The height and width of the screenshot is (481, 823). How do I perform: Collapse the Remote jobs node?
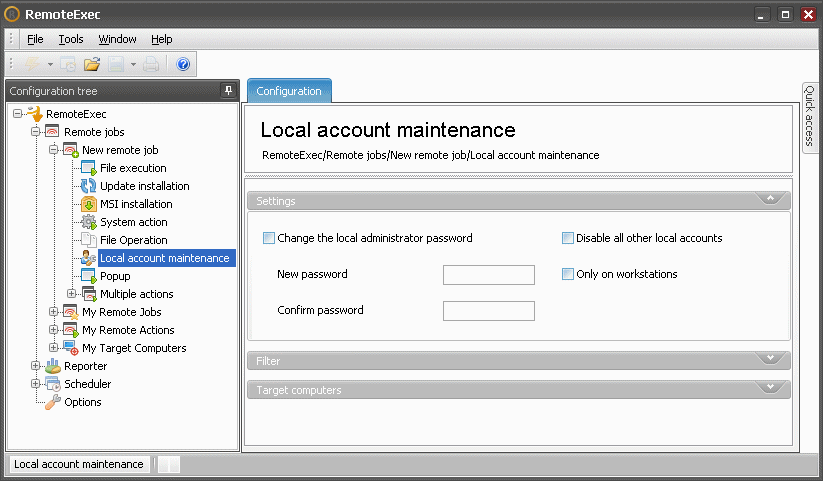36,131
